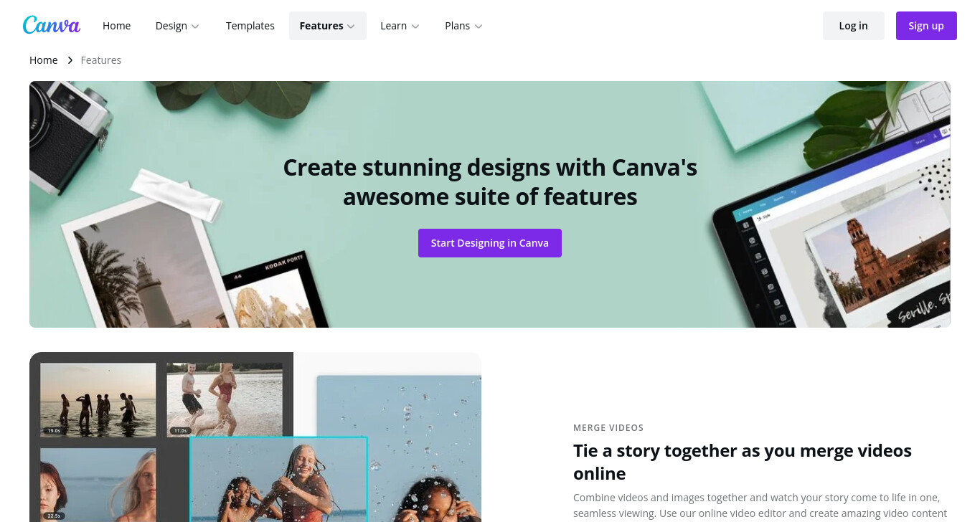Select the 19.0s beach silhouette video thumbnail
Image resolution: width=980 pixels, height=522 pixels.
pos(98,399)
